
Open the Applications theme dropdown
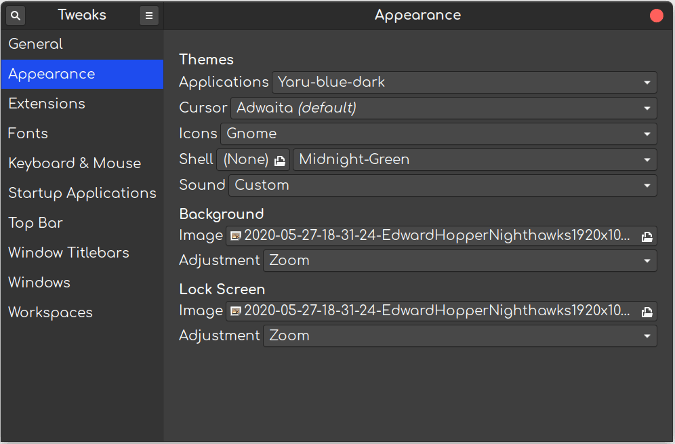coord(464,82)
